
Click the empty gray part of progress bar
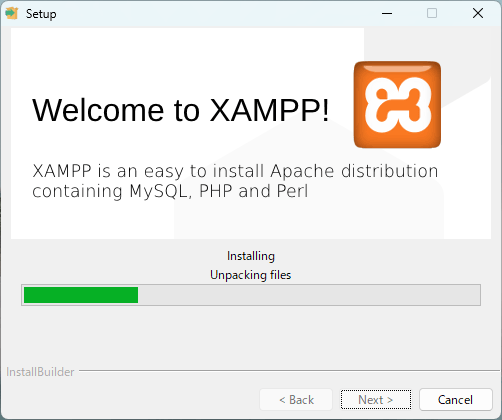(309, 295)
